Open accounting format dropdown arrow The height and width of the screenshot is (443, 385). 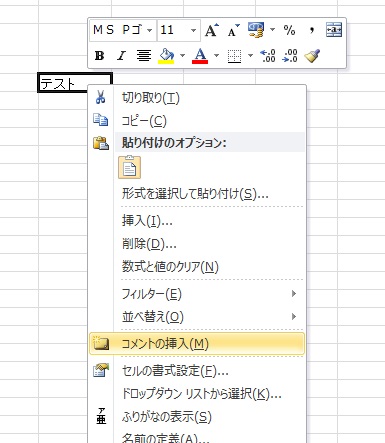tap(272, 30)
